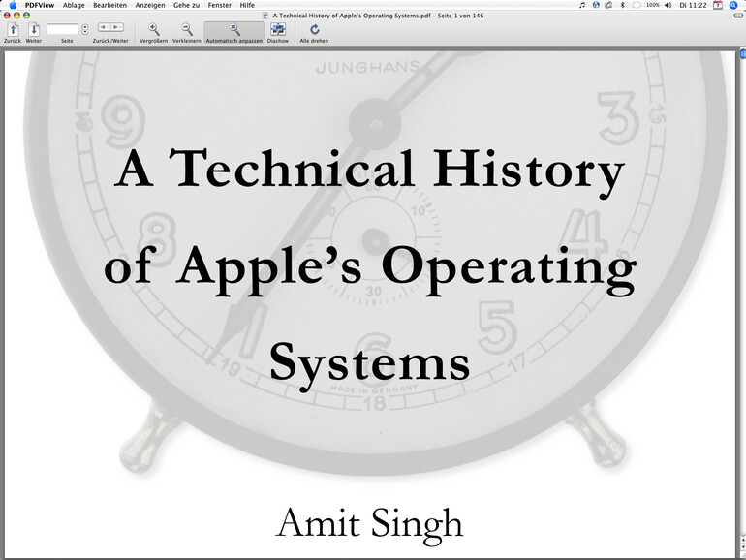This screenshot has width=746, height=560.
Task: Click the globe icon in menu bar
Action: tap(596, 5)
